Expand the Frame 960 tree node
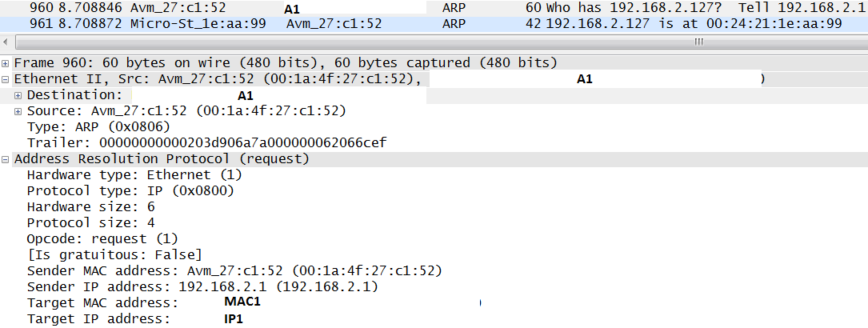Screen dimensions: 868x328 click(6, 62)
